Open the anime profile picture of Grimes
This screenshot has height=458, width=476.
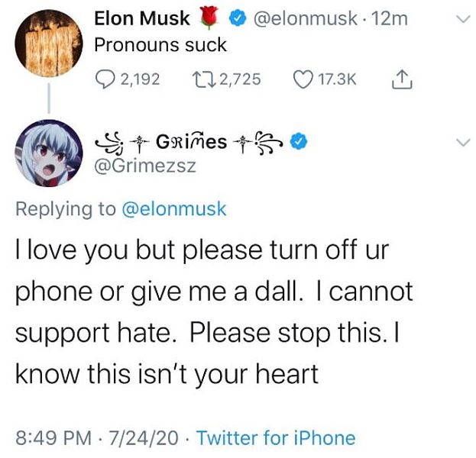[49, 153]
